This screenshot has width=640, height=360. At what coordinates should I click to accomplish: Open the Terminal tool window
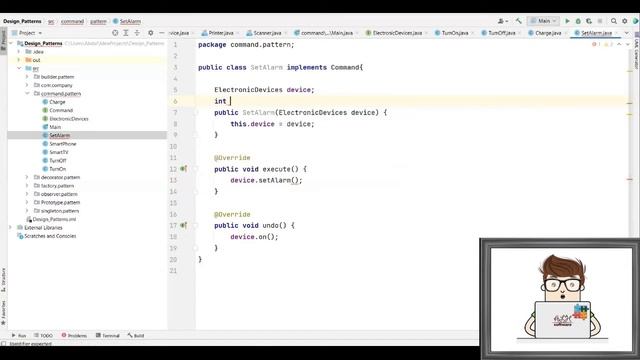[108, 336]
